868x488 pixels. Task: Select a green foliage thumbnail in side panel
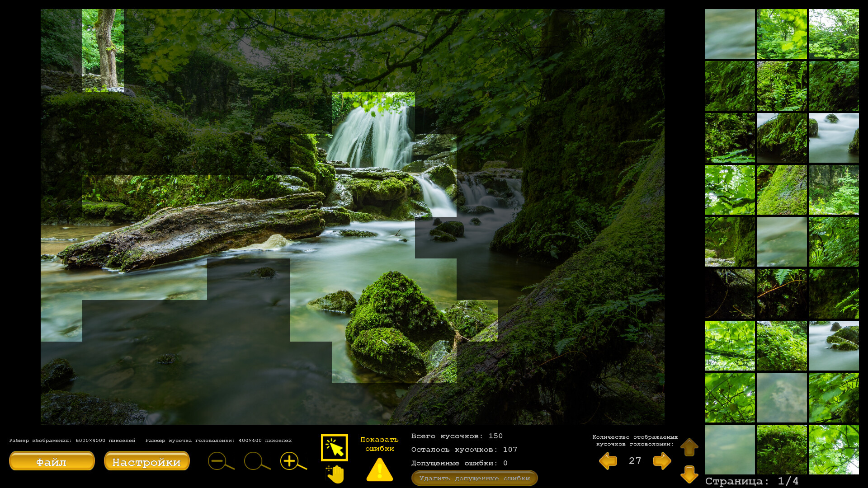point(782,33)
